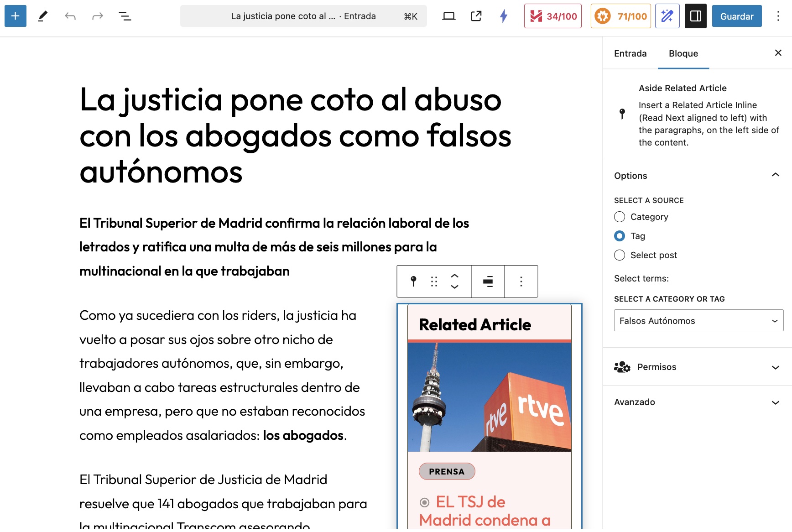792x532 pixels.
Task: Open block toolbar more options
Action: (x=521, y=281)
